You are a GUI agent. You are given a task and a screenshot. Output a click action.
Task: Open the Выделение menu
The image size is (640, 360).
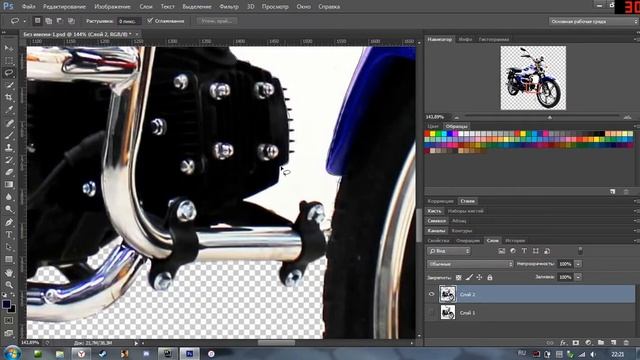tap(197, 7)
